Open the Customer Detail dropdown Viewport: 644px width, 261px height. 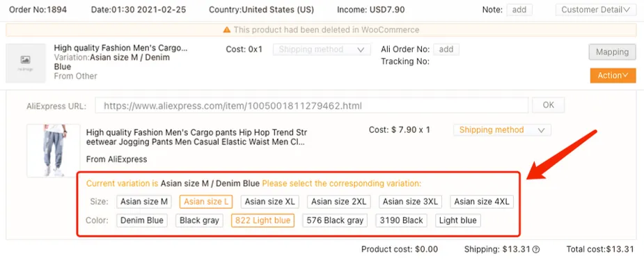(595, 10)
